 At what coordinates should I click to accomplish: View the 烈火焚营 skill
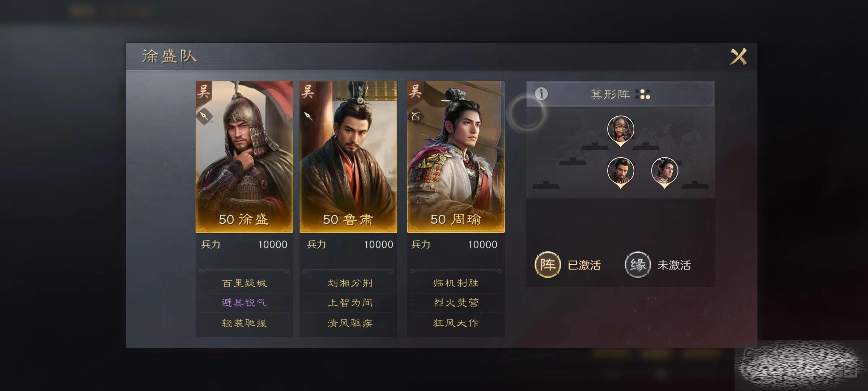(456, 303)
